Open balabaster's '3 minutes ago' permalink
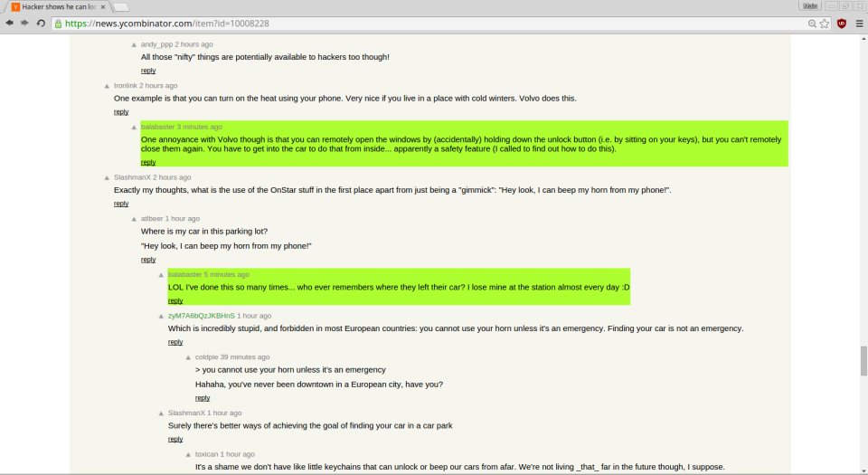This screenshot has width=868, height=475. pyautogui.click(x=199, y=127)
